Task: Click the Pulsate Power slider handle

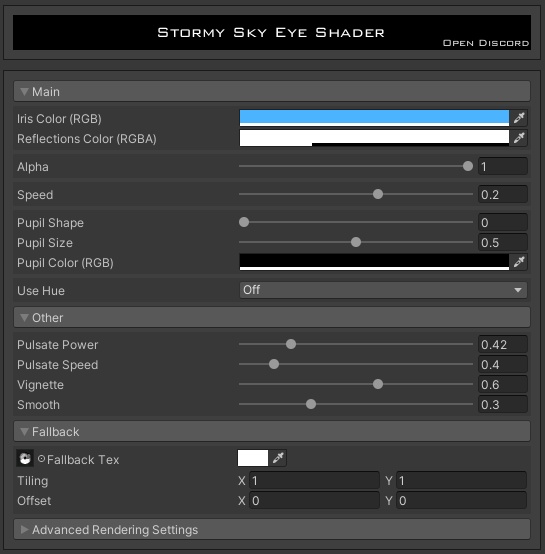Action: 291,344
